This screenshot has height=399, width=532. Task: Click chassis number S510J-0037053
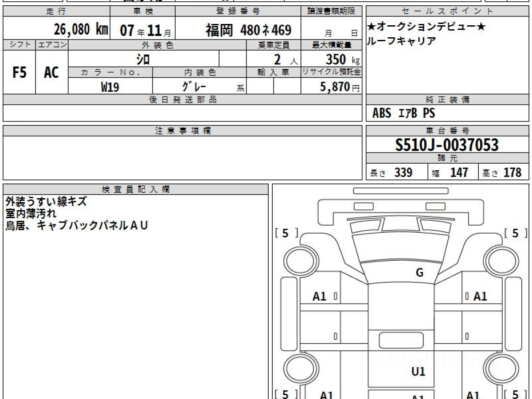[x=447, y=145]
